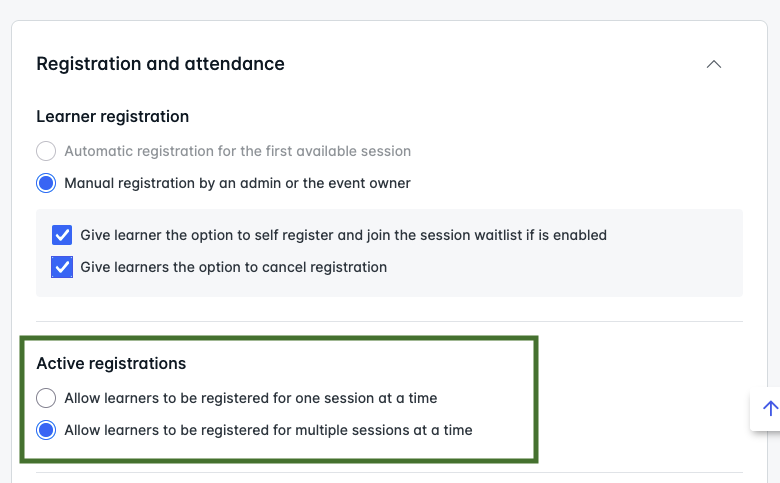Uncheck the cancel registration option checkbox

tap(62, 268)
